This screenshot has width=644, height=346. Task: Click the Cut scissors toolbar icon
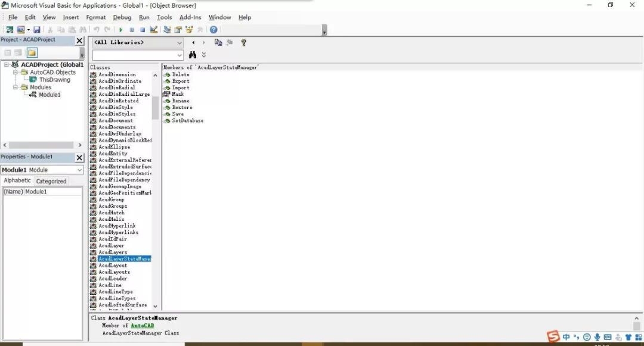pyautogui.click(x=50, y=30)
